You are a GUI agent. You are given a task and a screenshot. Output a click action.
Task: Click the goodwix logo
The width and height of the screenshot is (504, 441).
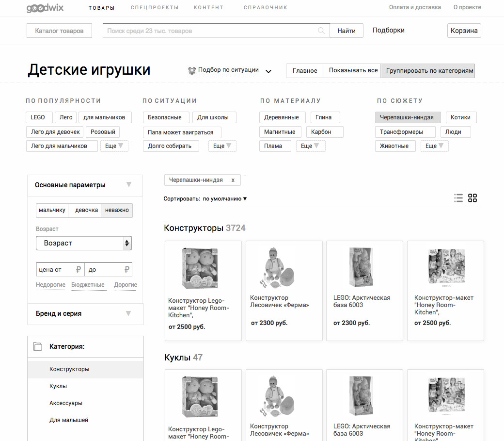[x=45, y=7]
